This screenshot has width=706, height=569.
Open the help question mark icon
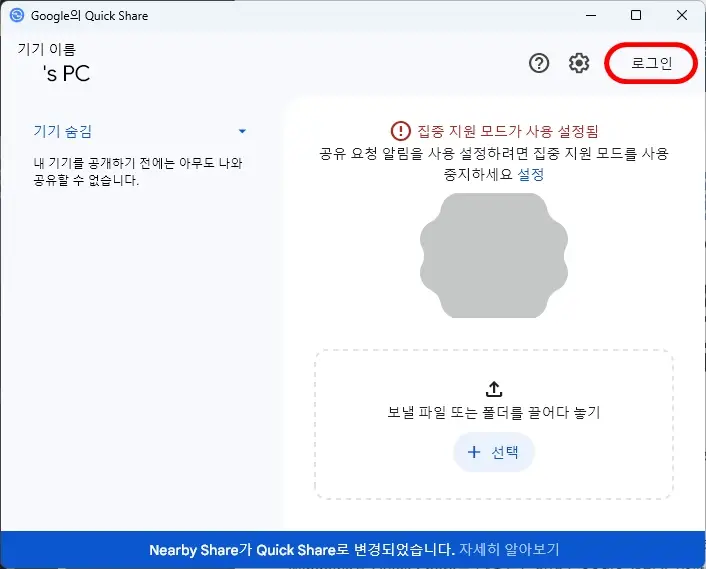click(539, 63)
